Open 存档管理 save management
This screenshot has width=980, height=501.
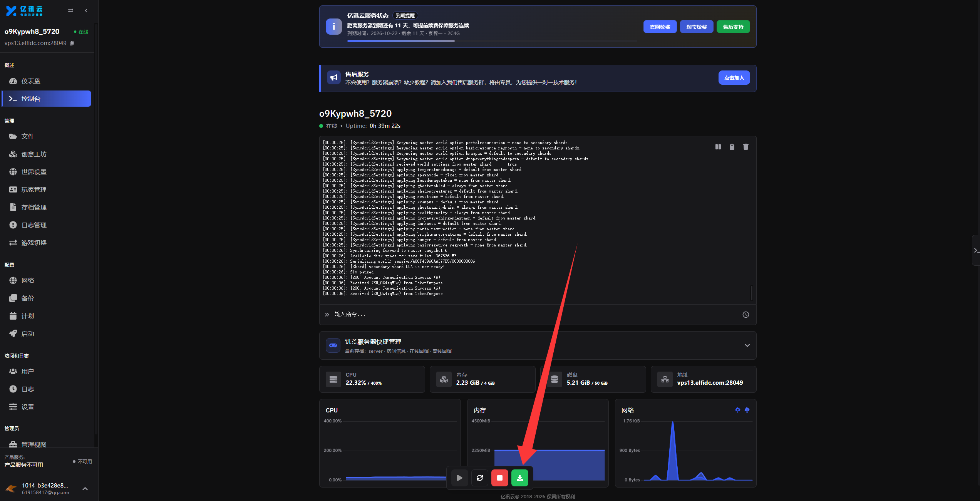tap(46, 207)
